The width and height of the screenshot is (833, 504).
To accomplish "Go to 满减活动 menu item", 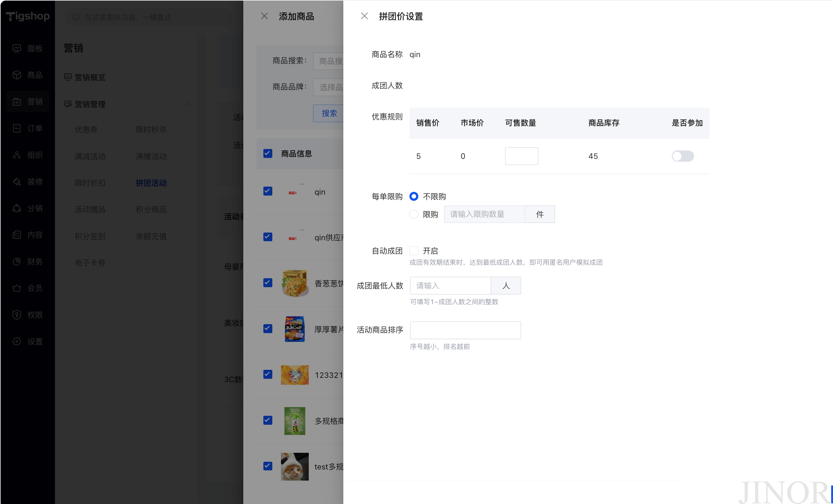I will pos(90,156).
